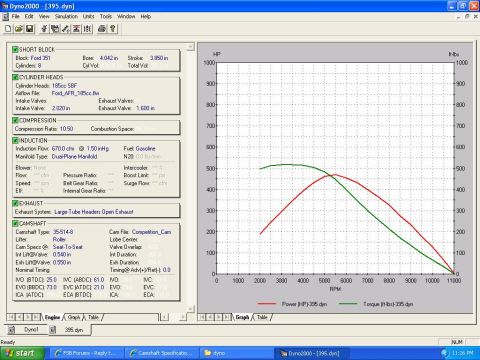The width and height of the screenshot is (480, 360).
Task: Click the Windows start button
Action: [x=22, y=353]
